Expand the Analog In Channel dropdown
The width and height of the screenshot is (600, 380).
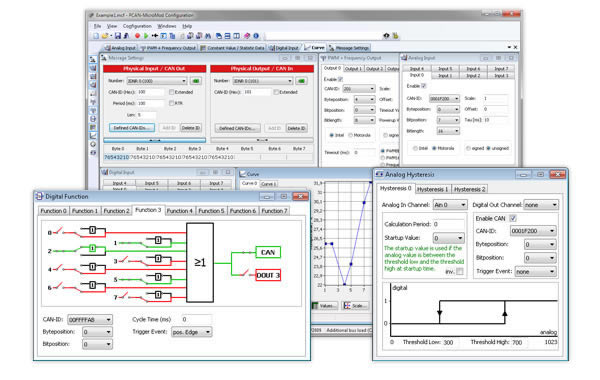click(450, 205)
